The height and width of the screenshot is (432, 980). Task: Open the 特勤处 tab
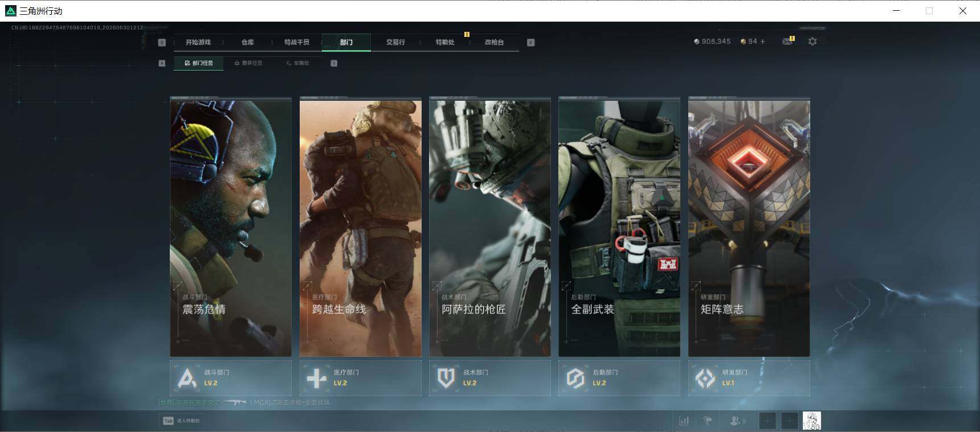(445, 42)
